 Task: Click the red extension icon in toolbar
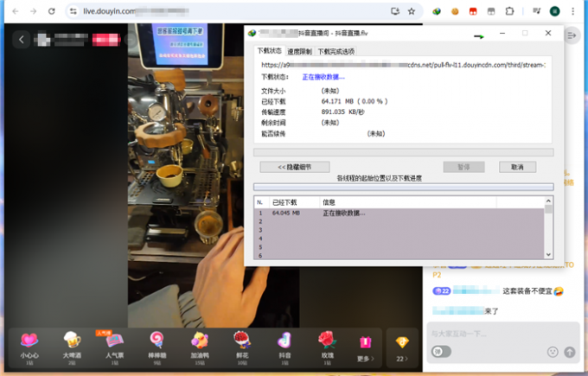473,11
